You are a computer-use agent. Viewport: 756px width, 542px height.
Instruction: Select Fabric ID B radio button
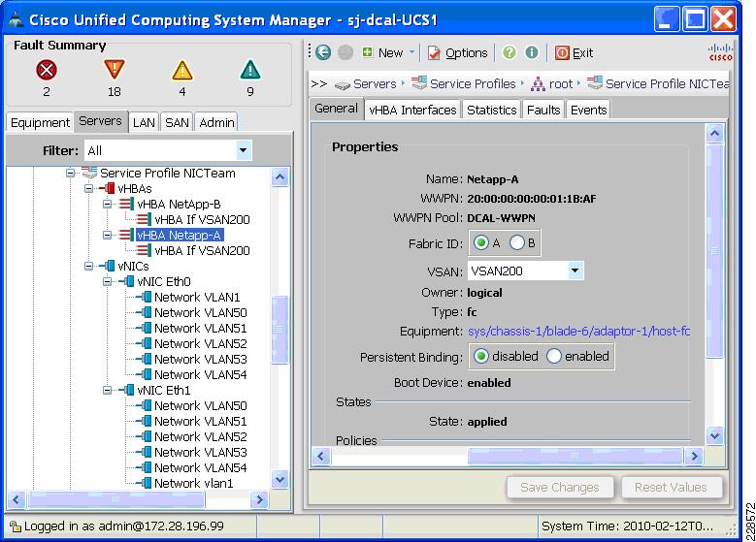click(x=517, y=242)
